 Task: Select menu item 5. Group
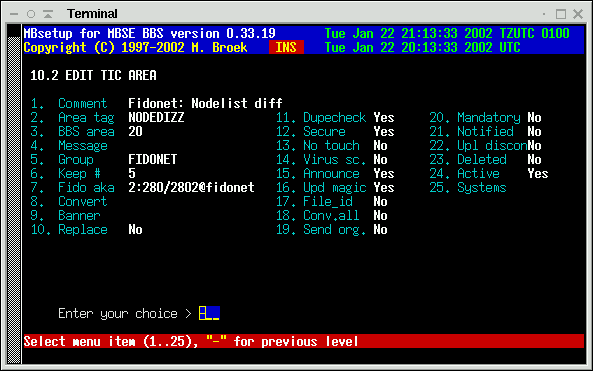pos(62,160)
